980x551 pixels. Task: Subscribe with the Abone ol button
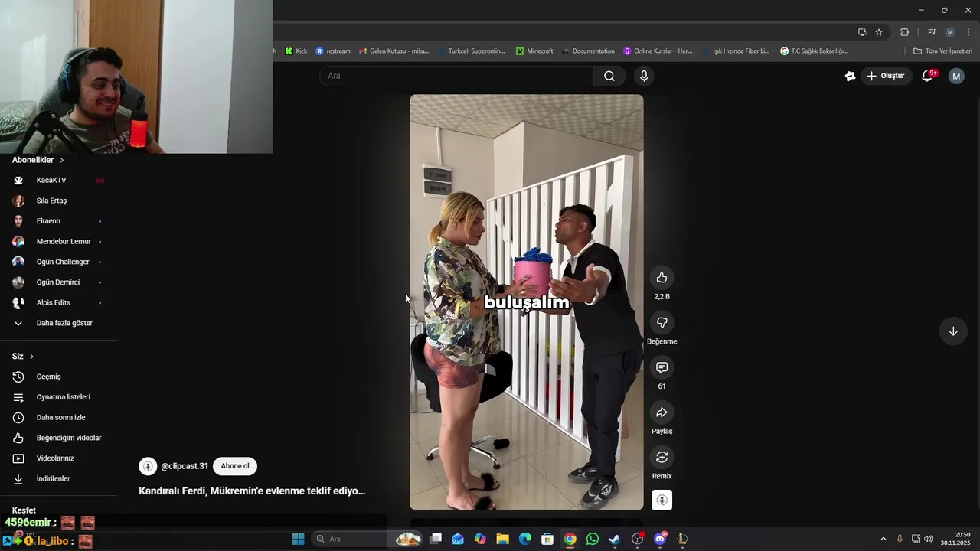pos(235,466)
